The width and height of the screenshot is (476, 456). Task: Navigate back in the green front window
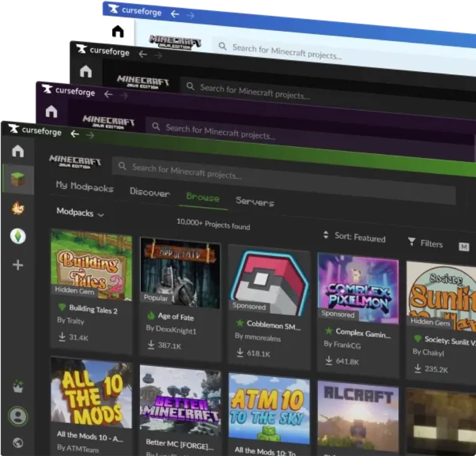point(75,134)
